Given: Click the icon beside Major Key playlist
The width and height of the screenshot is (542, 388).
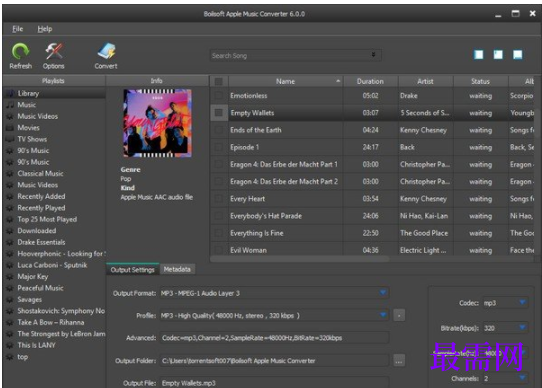Looking at the screenshot, I should pyautogui.click(x=10, y=277).
